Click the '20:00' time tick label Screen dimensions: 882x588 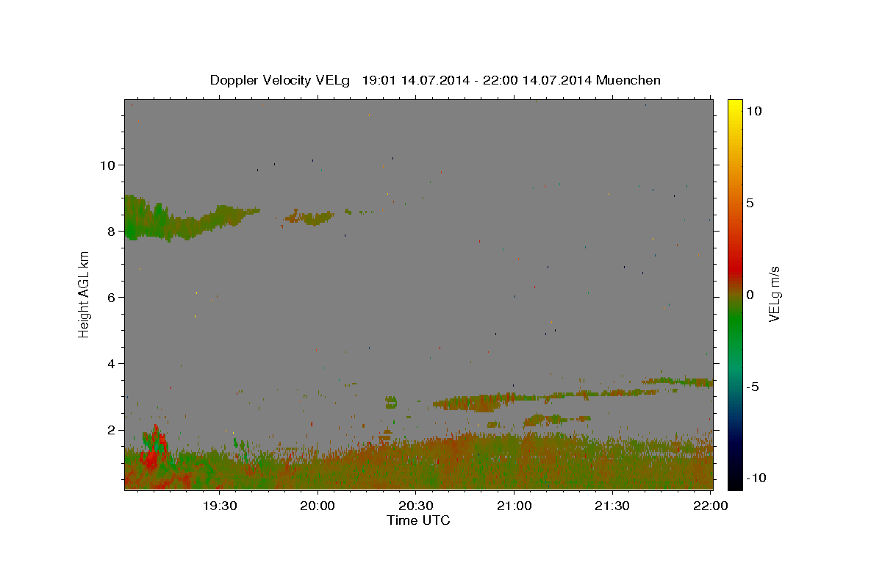(x=318, y=506)
